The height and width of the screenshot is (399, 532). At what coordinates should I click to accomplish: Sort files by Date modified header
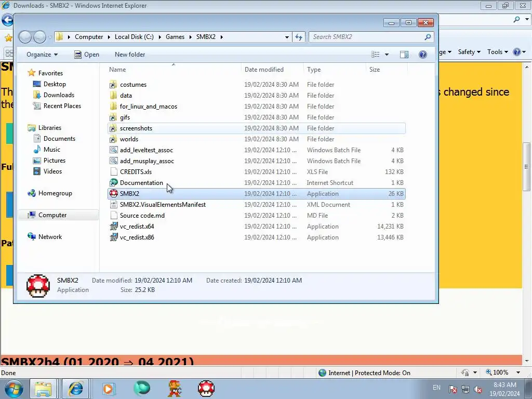point(272,70)
